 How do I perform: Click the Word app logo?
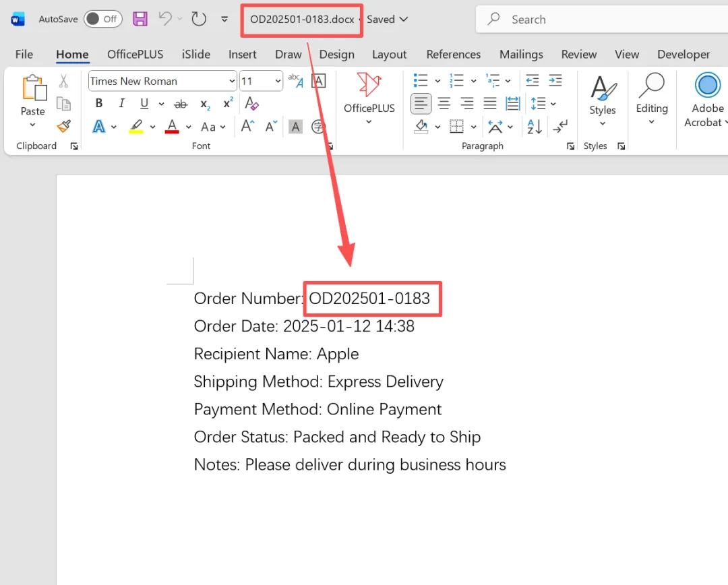18,20
